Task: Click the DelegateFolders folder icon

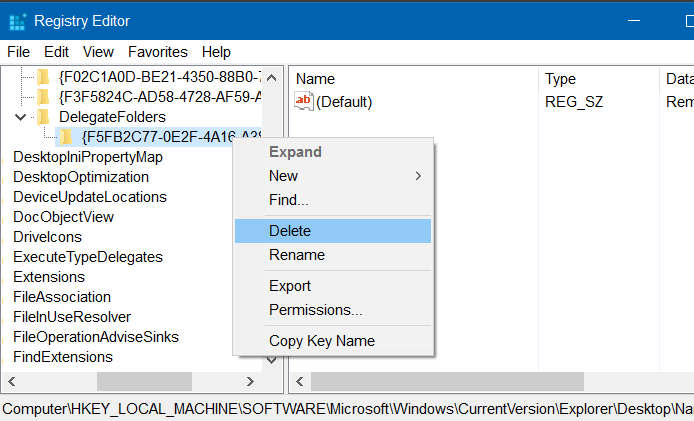Action: (43, 117)
